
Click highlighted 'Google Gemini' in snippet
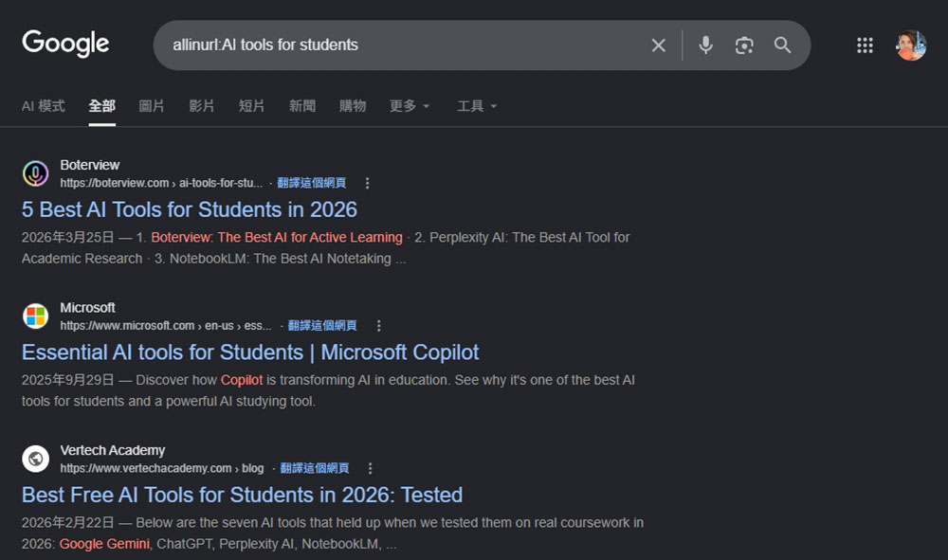tap(104, 544)
